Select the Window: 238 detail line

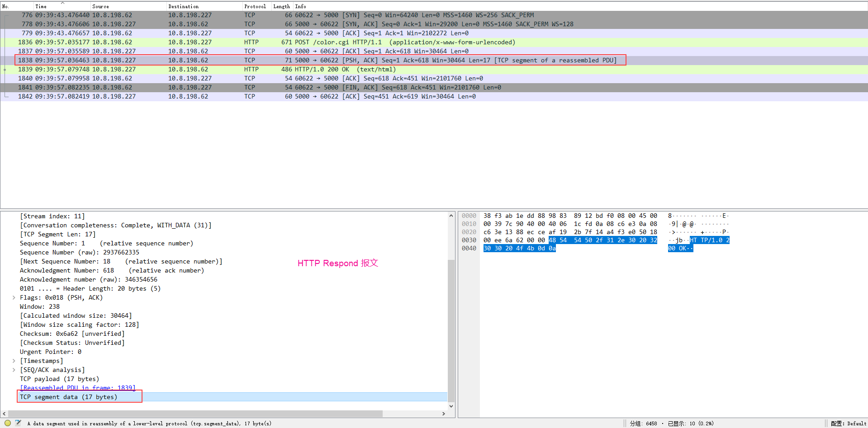tap(40, 306)
